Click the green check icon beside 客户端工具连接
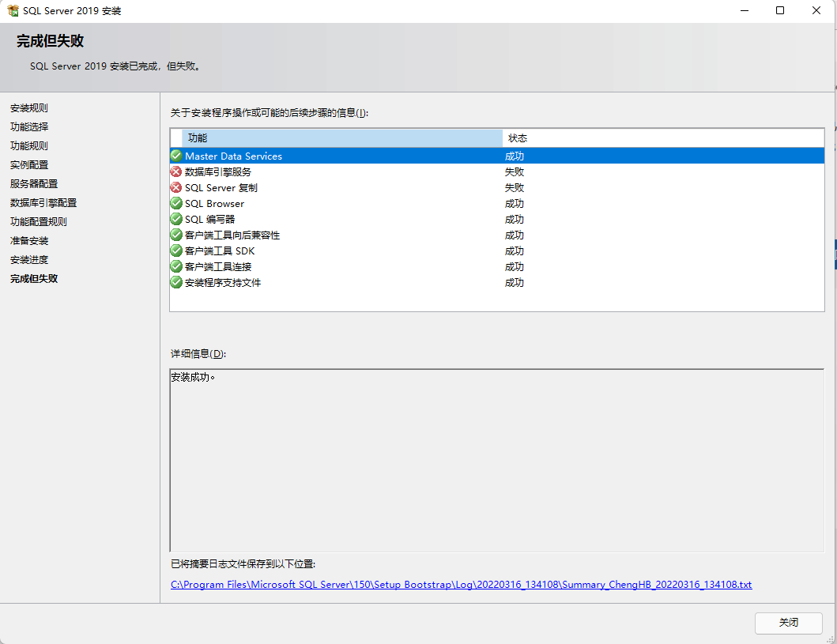 point(176,266)
